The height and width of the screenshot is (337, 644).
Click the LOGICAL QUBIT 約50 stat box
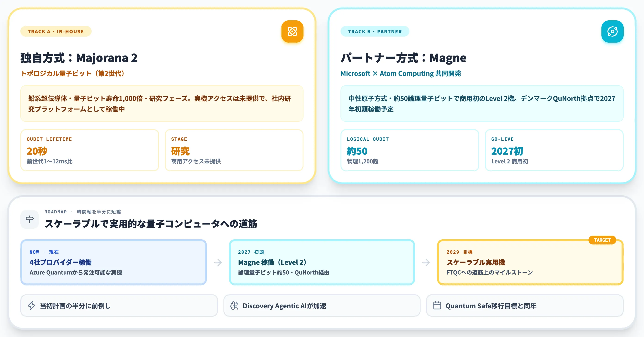[410, 150]
